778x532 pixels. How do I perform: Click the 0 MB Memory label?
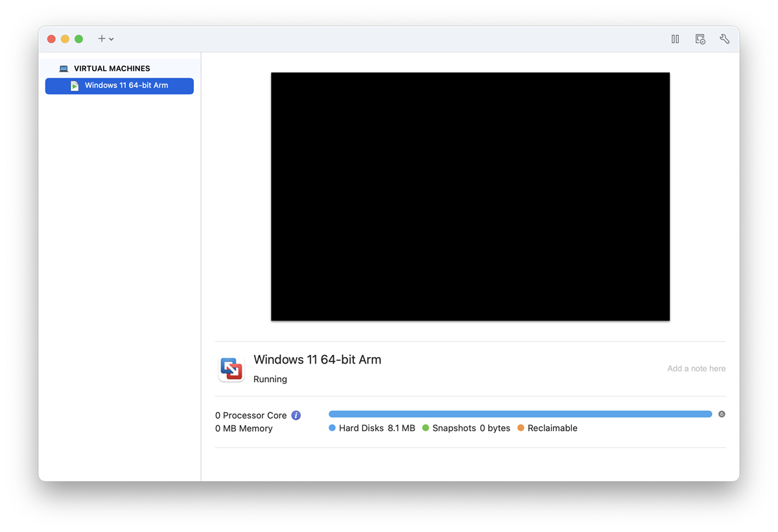pyautogui.click(x=244, y=428)
